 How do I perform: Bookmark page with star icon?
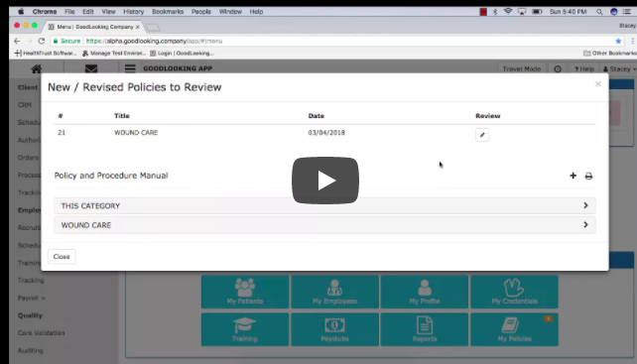(618, 41)
